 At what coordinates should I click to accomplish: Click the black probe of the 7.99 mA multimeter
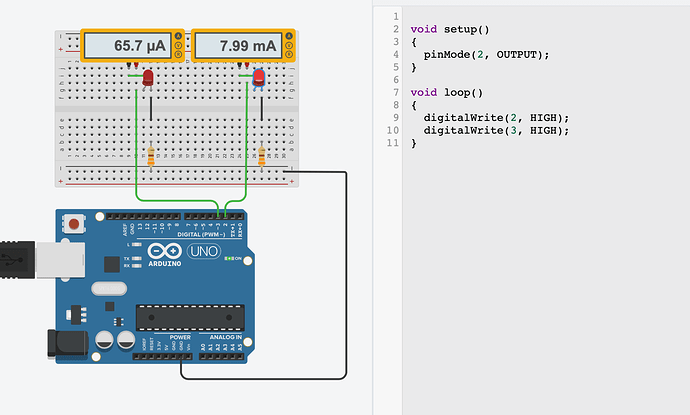click(x=240, y=65)
